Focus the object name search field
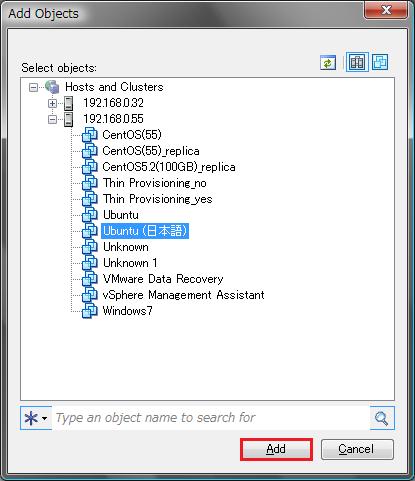The image size is (415, 481). point(211,418)
